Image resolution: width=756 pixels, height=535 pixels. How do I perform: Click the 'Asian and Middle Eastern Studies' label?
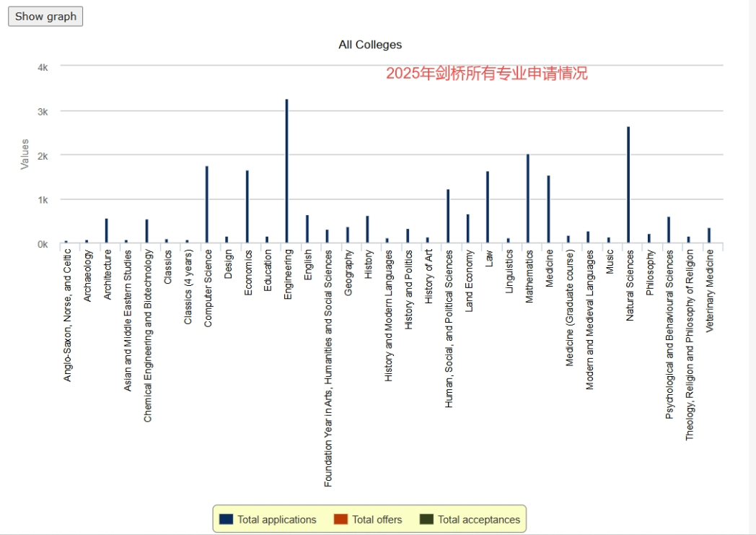127,321
